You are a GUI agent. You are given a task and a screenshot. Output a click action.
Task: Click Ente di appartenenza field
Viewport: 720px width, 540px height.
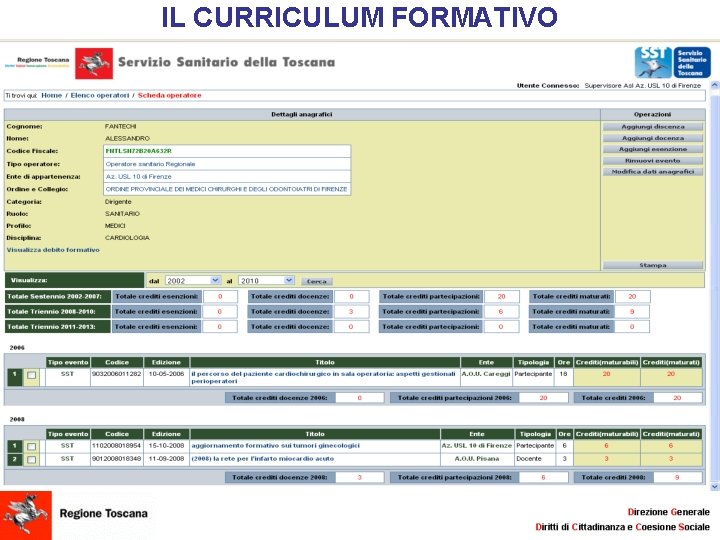tap(227, 177)
